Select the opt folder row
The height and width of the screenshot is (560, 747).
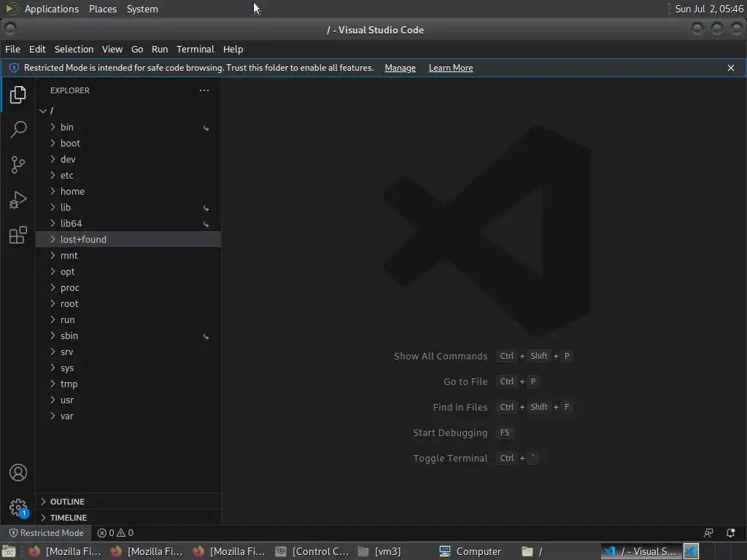point(128,271)
